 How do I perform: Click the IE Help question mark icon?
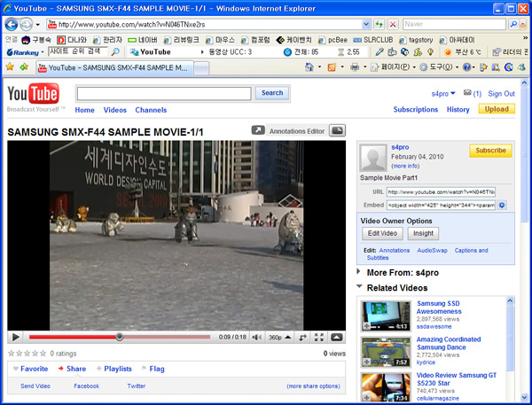pyautogui.click(x=467, y=67)
